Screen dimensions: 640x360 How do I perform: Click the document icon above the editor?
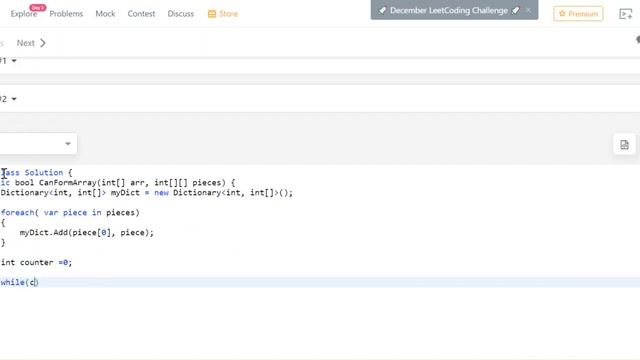coord(624,144)
